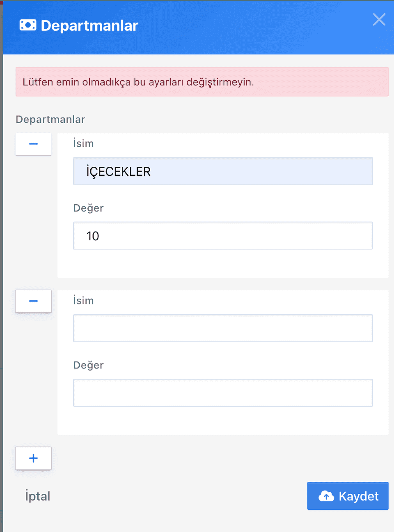Click Değer label of the empty department
Screen dimensions: 394x532
[88, 365]
